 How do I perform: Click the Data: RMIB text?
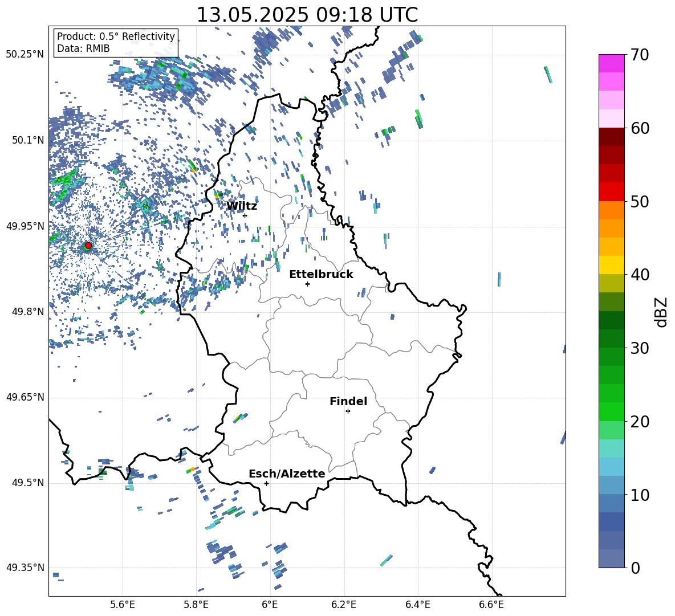click(x=83, y=48)
